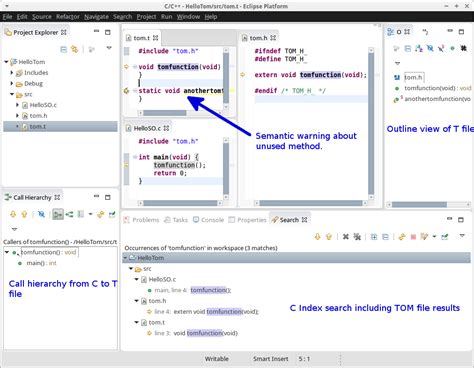The width and height of the screenshot is (474, 368).
Task: Switch to the Problems tab
Action: 142,220
